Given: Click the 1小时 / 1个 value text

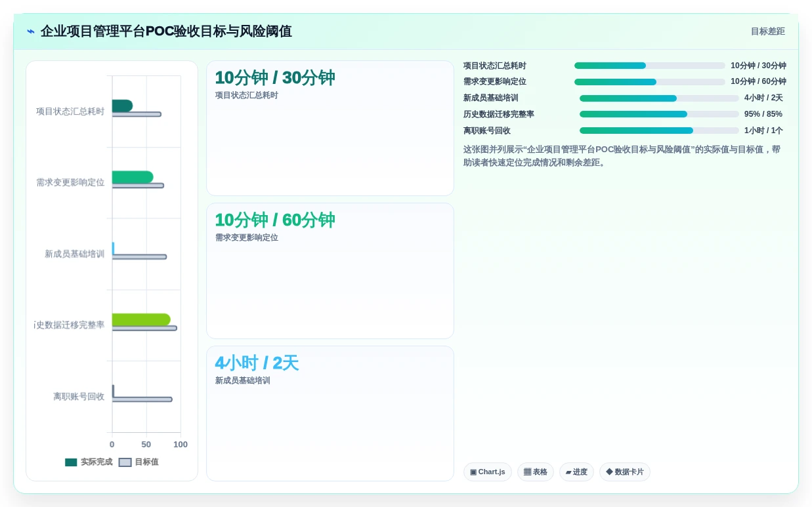Looking at the screenshot, I should pyautogui.click(x=763, y=131).
